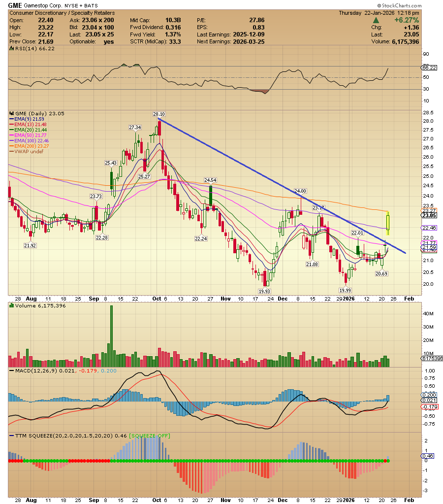Toggle EMA(200) line visibility in legend
The width and height of the screenshot is (443, 504).
(x=11, y=146)
